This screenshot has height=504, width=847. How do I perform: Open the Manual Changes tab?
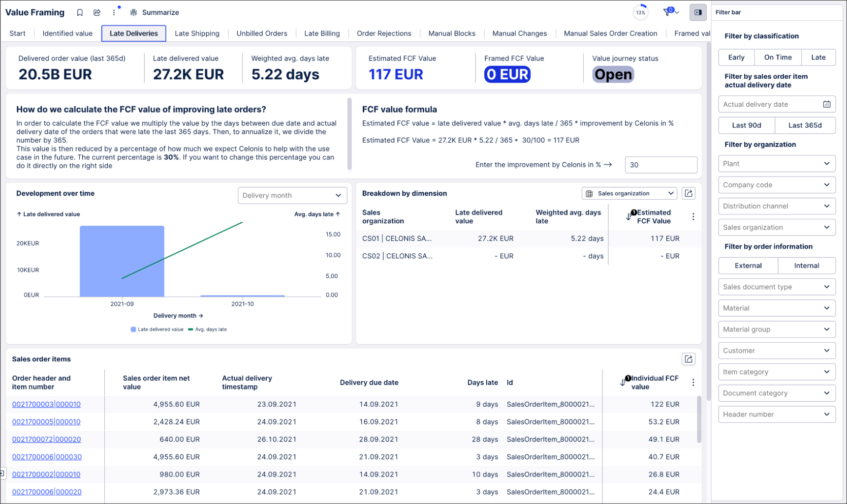click(520, 33)
